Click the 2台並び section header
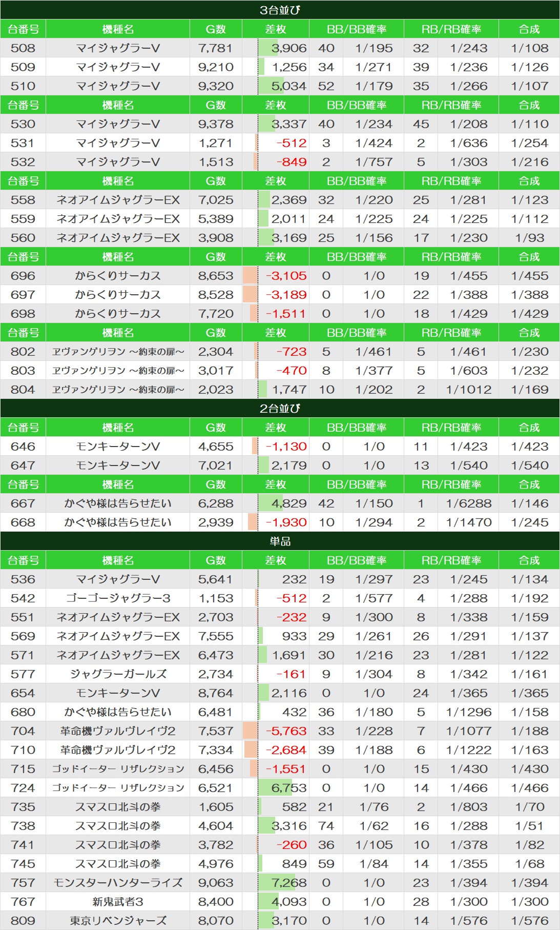This screenshot has width=560, height=930. (280, 409)
